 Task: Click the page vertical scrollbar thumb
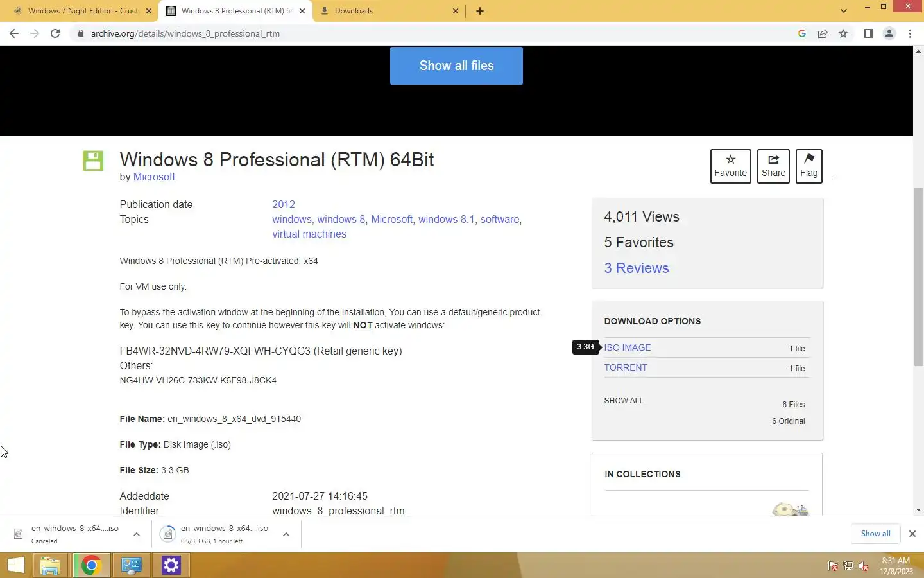coord(918,276)
